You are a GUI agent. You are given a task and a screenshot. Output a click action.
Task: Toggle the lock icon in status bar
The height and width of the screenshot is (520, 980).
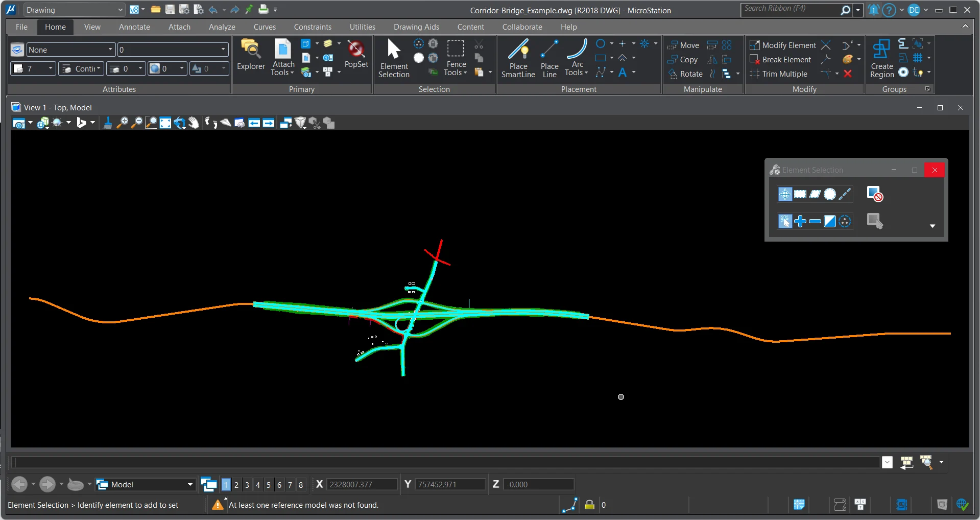point(589,505)
